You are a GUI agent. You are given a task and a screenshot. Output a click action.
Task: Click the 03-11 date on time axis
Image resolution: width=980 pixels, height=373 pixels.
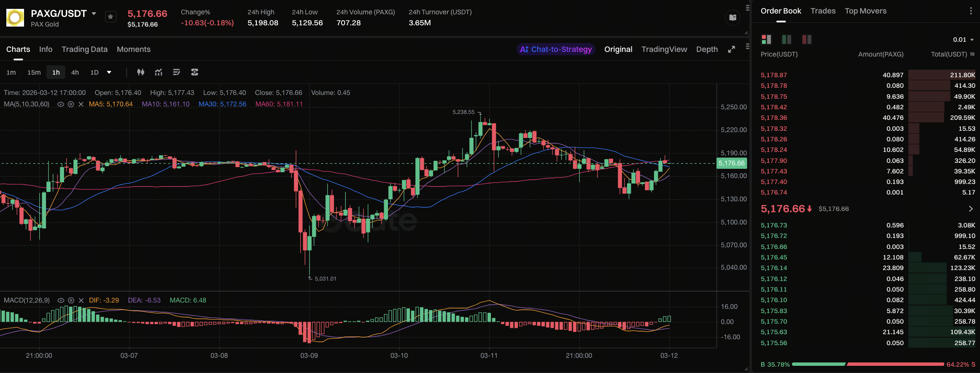[x=489, y=356]
